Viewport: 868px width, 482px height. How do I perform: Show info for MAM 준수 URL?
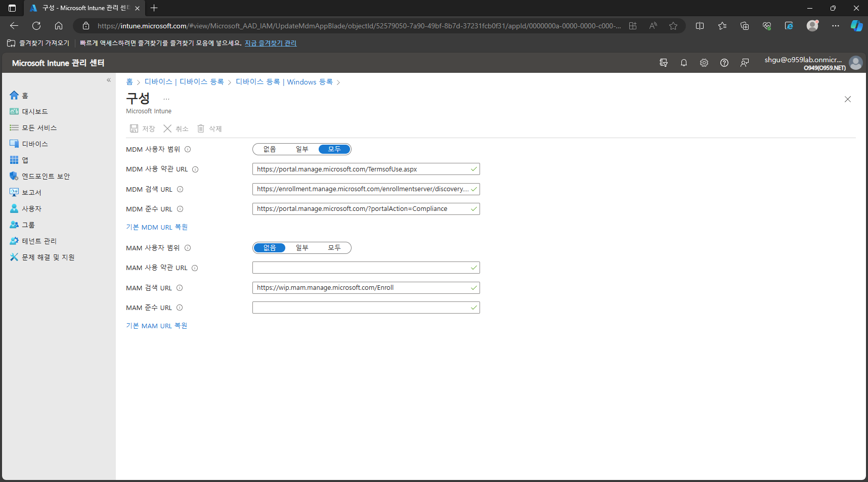[180, 308]
